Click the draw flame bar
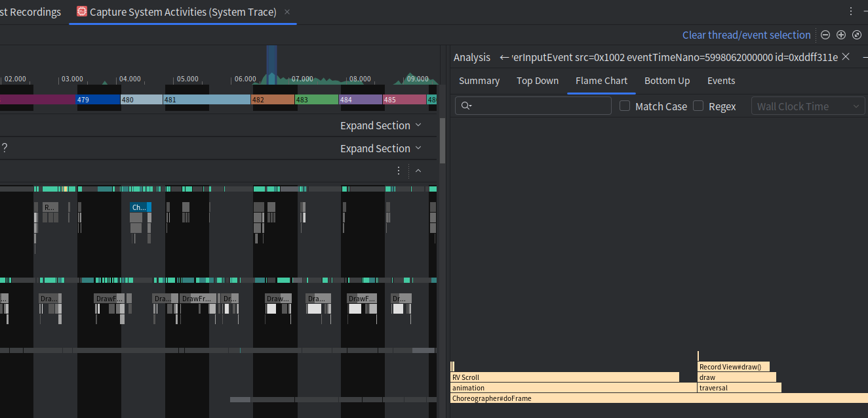The height and width of the screenshot is (418, 868). click(x=737, y=377)
